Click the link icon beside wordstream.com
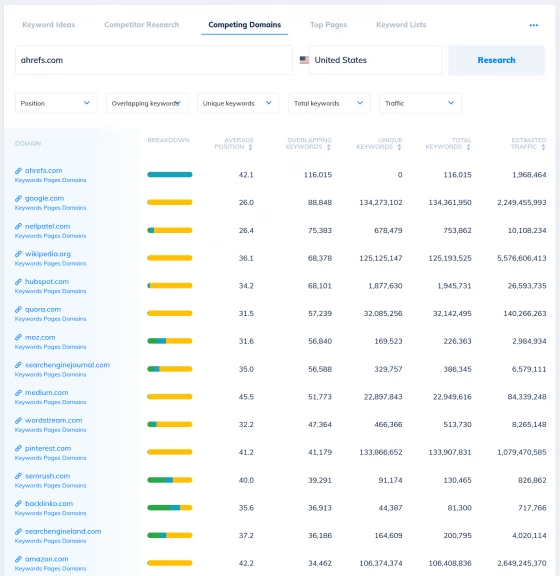The width and height of the screenshot is (560, 576). (18, 420)
